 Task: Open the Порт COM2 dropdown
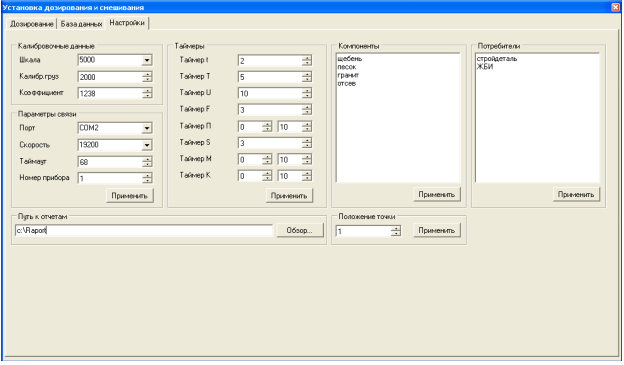coord(147,128)
